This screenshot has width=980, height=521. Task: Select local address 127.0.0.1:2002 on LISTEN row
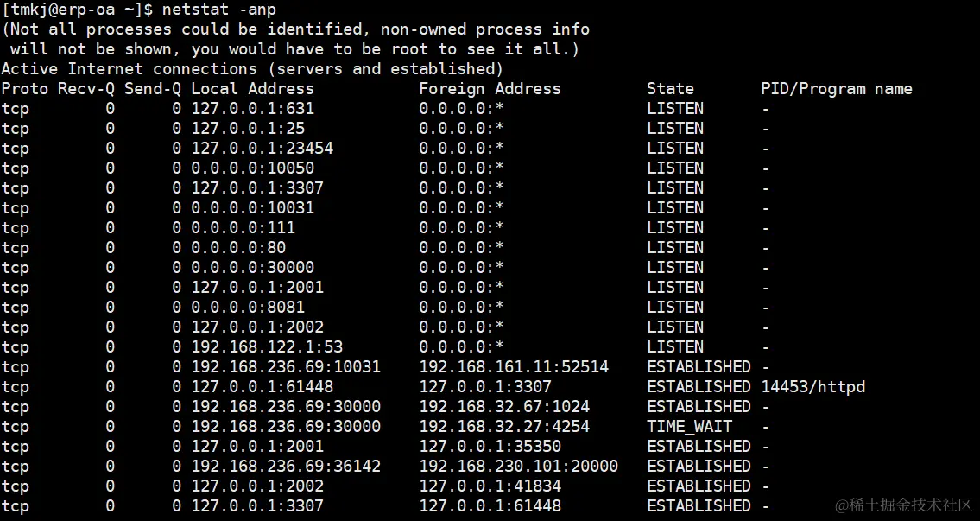(257, 327)
